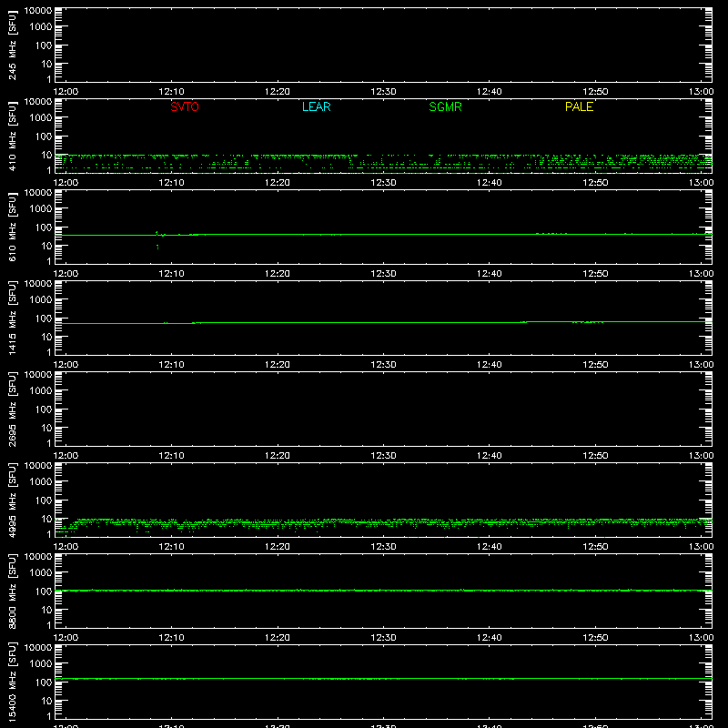Select the 12:10 label of the 410 MHz plot
The width and height of the screenshot is (728, 728).
[x=172, y=183]
